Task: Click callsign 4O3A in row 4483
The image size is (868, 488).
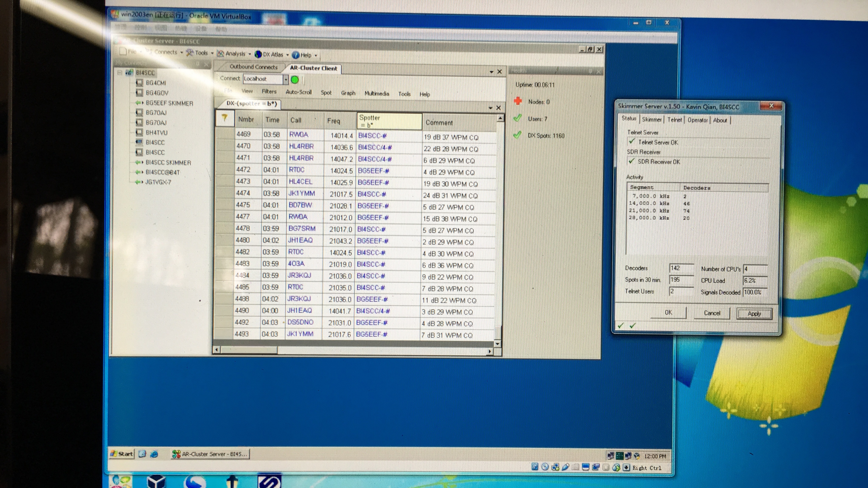Action: click(x=296, y=263)
